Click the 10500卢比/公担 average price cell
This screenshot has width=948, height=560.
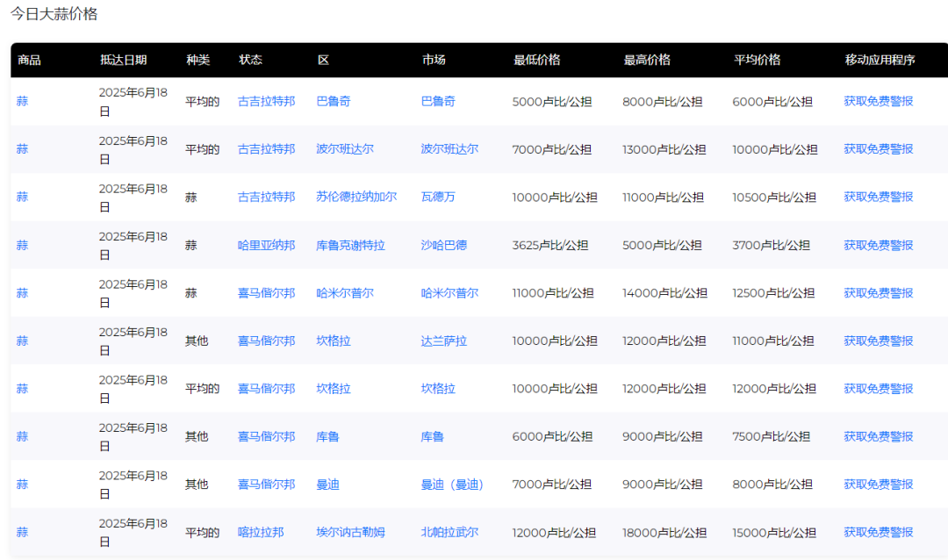click(x=774, y=197)
